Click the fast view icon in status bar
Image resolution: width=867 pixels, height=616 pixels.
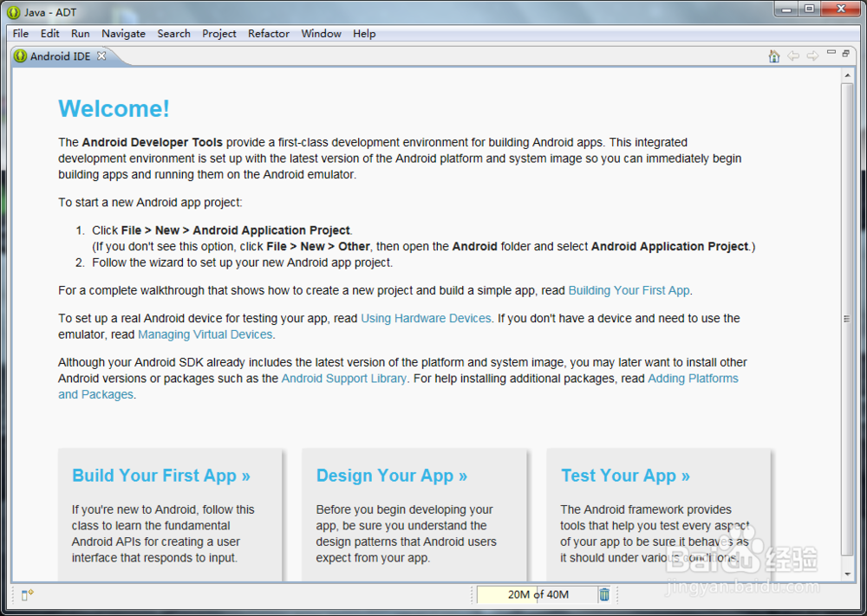[x=27, y=594]
